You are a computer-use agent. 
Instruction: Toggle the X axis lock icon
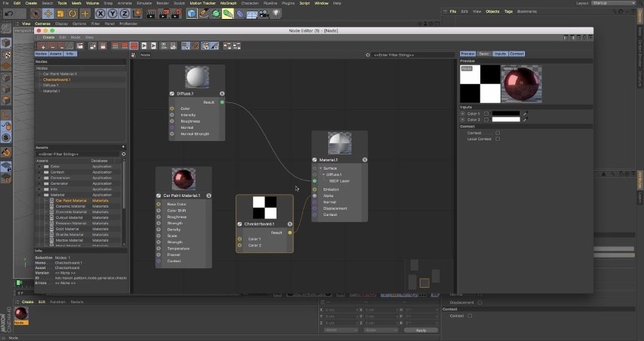click(100, 14)
